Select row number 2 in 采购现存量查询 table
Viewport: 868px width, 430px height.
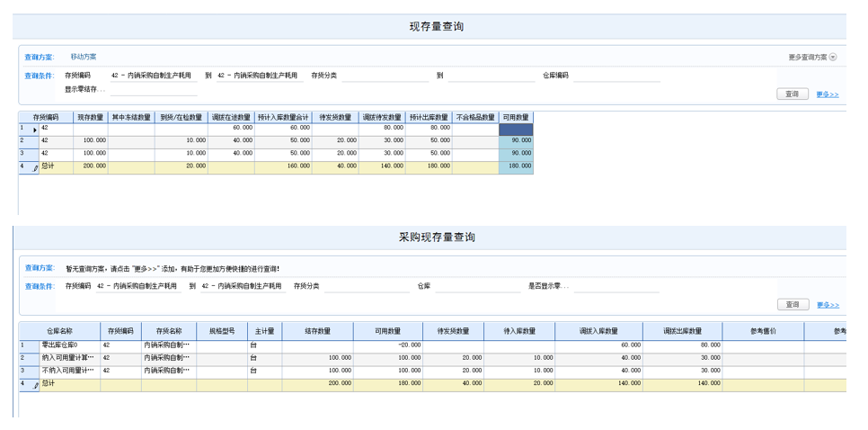[30, 358]
